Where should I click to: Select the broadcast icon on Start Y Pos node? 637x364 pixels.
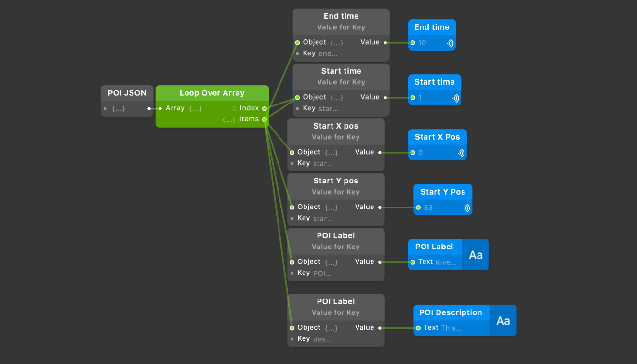[466, 208]
